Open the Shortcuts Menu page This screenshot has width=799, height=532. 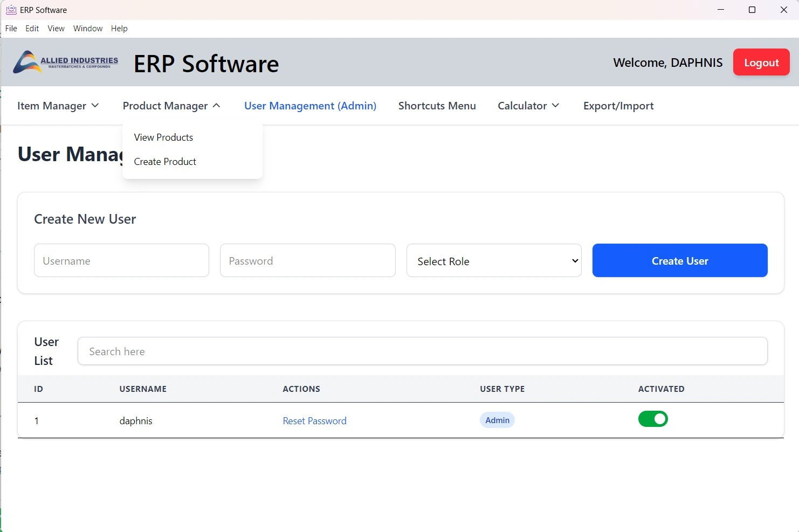coord(437,106)
